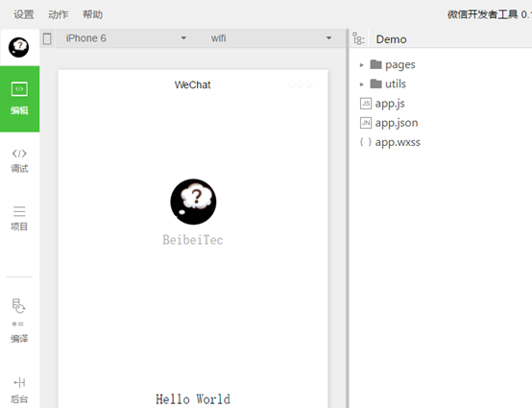The height and width of the screenshot is (408, 532).
Task: Open the 帮助 menu
Action: pyautogui.click(x=92, y=14)
